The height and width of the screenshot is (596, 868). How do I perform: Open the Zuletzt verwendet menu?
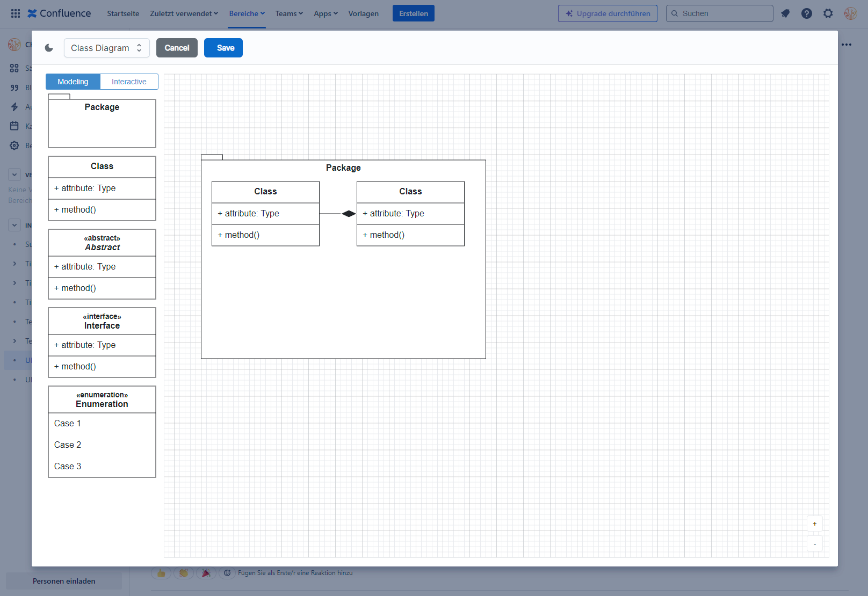coord(184,13)
